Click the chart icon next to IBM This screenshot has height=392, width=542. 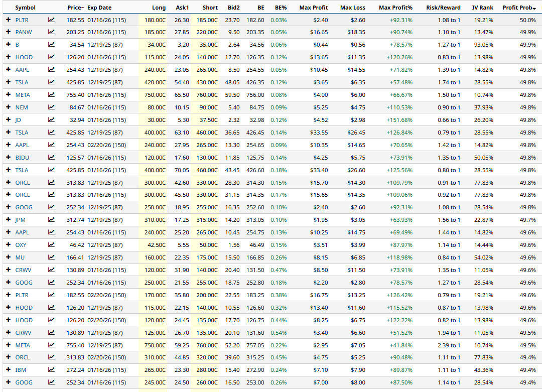(51, 370)
